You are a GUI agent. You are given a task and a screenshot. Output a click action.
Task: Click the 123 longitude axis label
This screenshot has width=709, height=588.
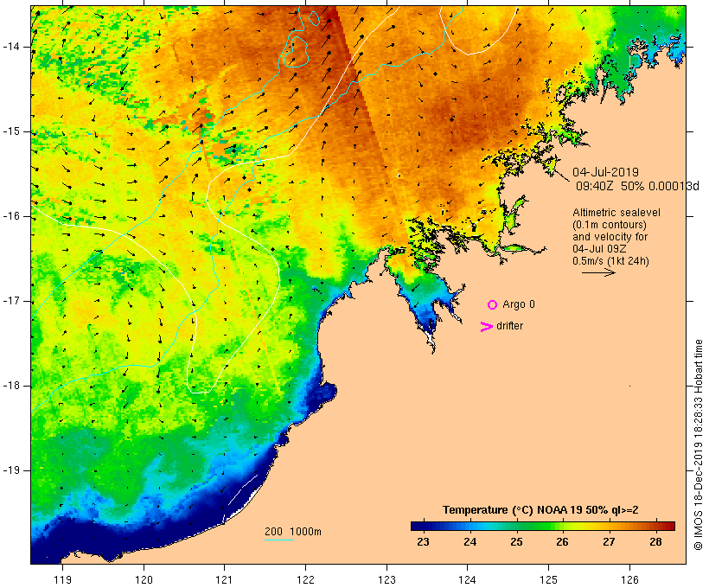pyautogui.click(x=386, y=579)
